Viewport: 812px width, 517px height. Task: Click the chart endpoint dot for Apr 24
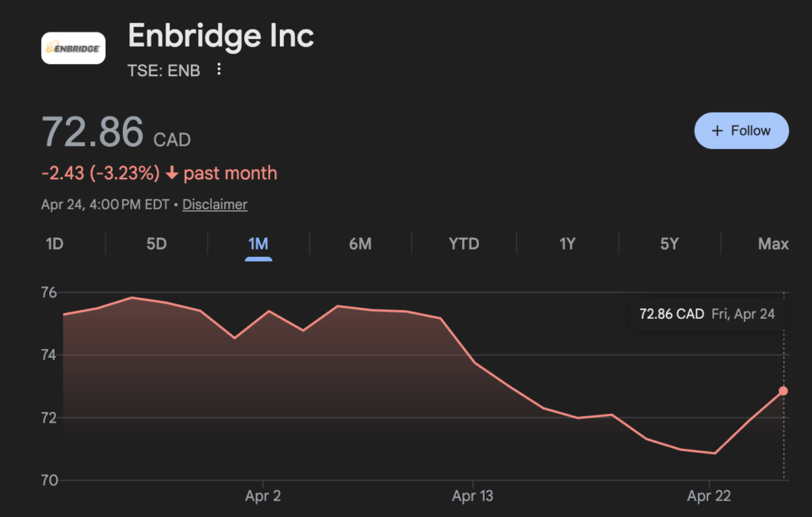click(783, 391)
